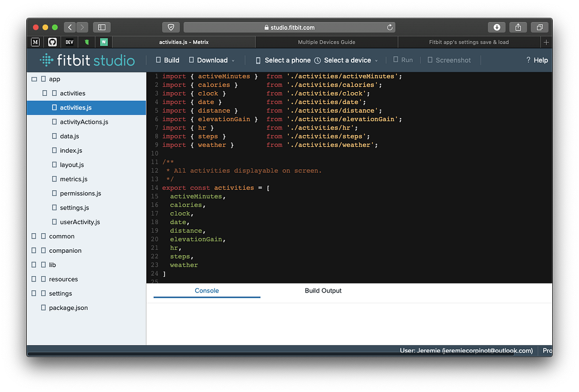579x392 pixels.
Task: Take a device Screenshot
Action: (x=449, y=60)
